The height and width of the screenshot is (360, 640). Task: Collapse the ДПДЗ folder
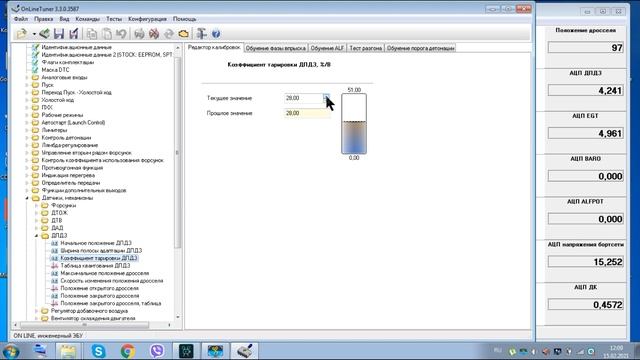click(36, 236)
